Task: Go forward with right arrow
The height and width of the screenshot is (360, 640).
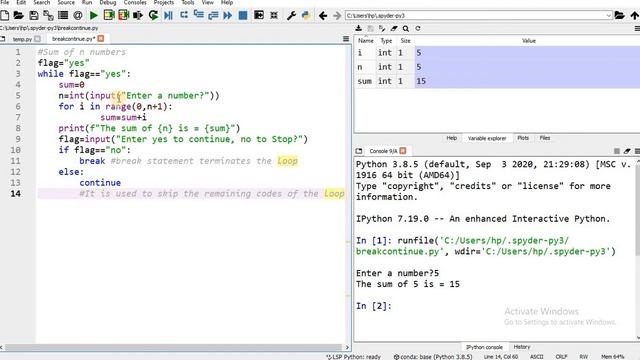Action: coord(337,16)
